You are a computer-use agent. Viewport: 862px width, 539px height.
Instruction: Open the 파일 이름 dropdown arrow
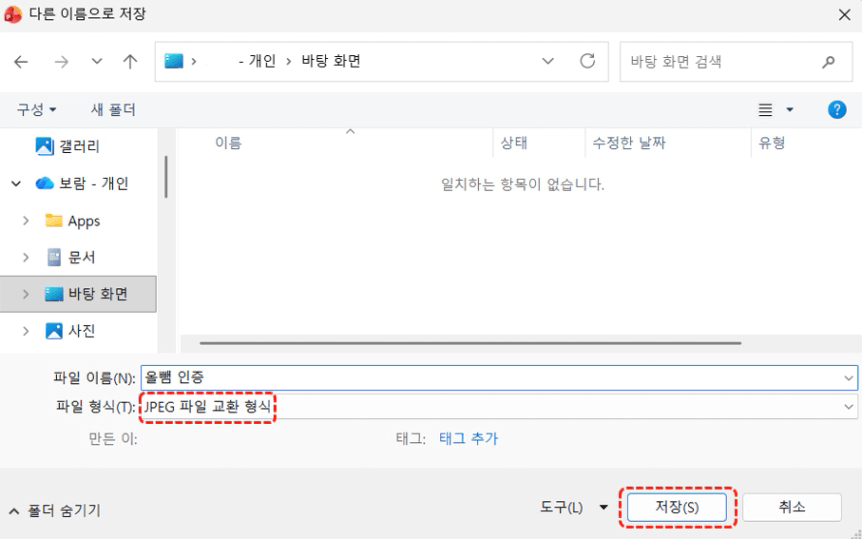[848, 378]
